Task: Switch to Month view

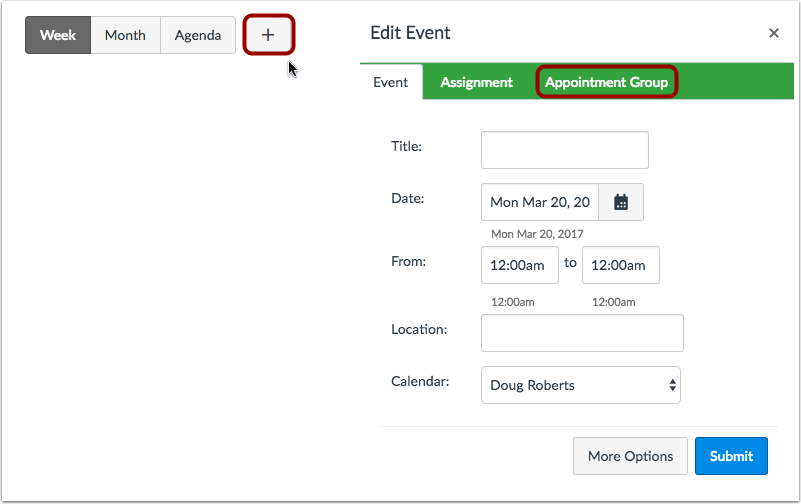Action: pos(125,35)
